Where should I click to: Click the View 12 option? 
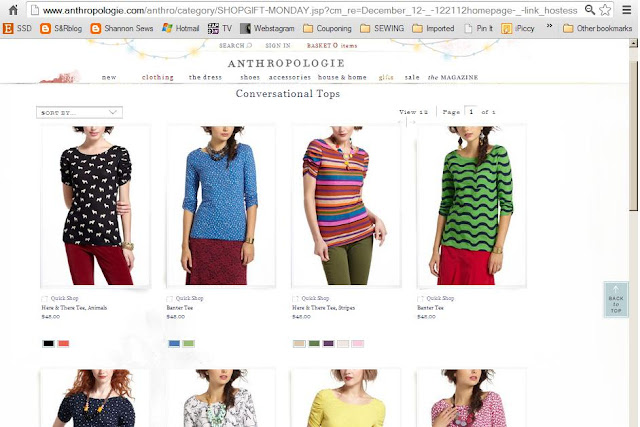point(413,112)
